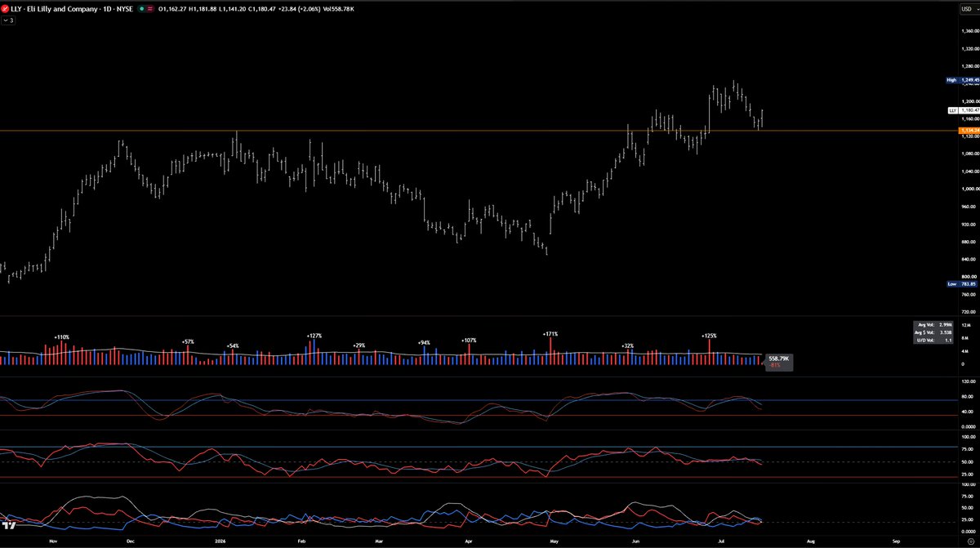Click the +32% volume spike label
Image resolution: width=980 pixels, height=548 pixels.
tap(627, 346)
